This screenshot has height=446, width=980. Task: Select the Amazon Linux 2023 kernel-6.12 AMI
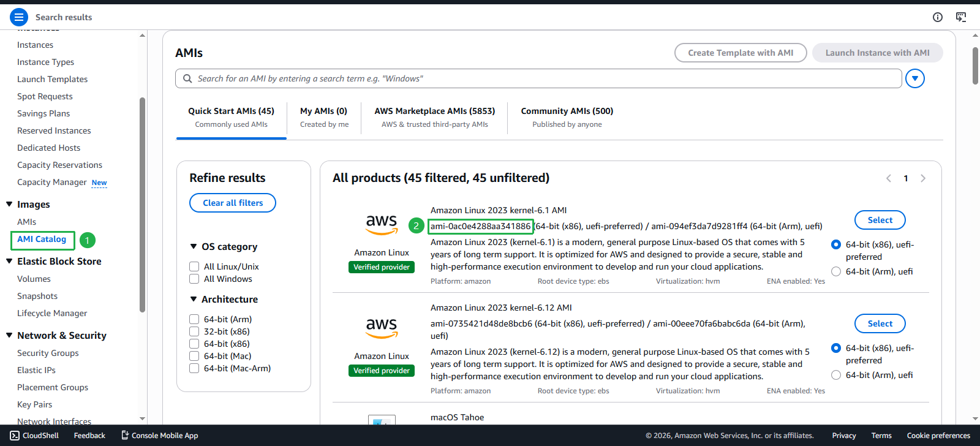point(880,323)
